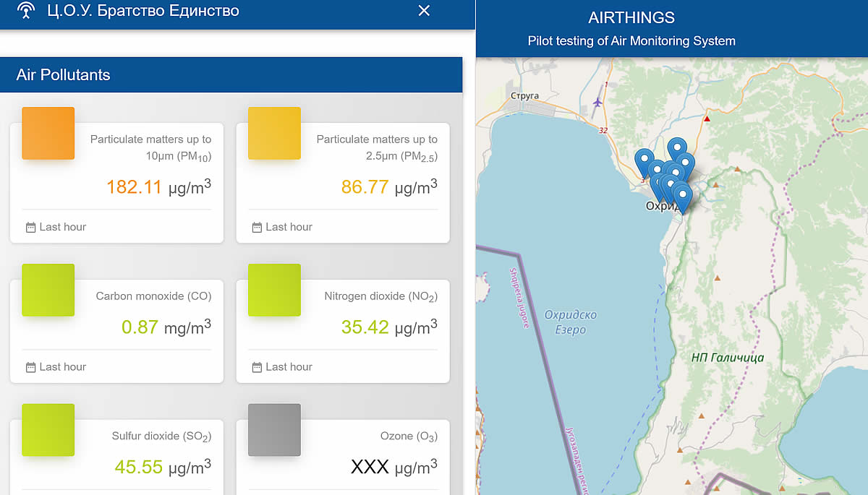Image resolution: width=868 pixels, height=495 pixels.
Task: Click Last hour in the PM2.5 card
Action: 289,227
